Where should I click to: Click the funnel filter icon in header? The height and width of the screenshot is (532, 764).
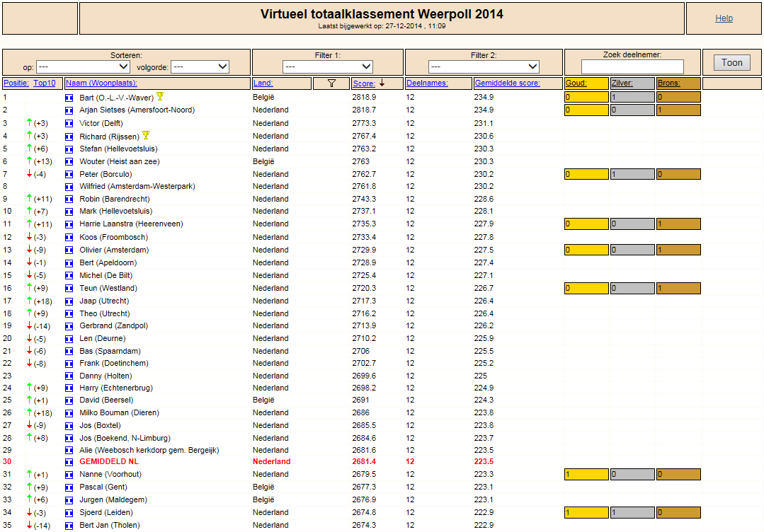tap(332, 83)
